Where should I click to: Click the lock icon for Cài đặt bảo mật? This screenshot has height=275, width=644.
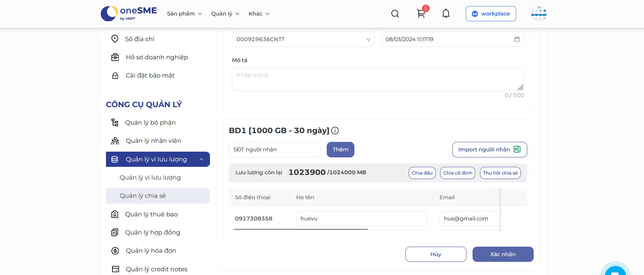[x=115, y=75]
